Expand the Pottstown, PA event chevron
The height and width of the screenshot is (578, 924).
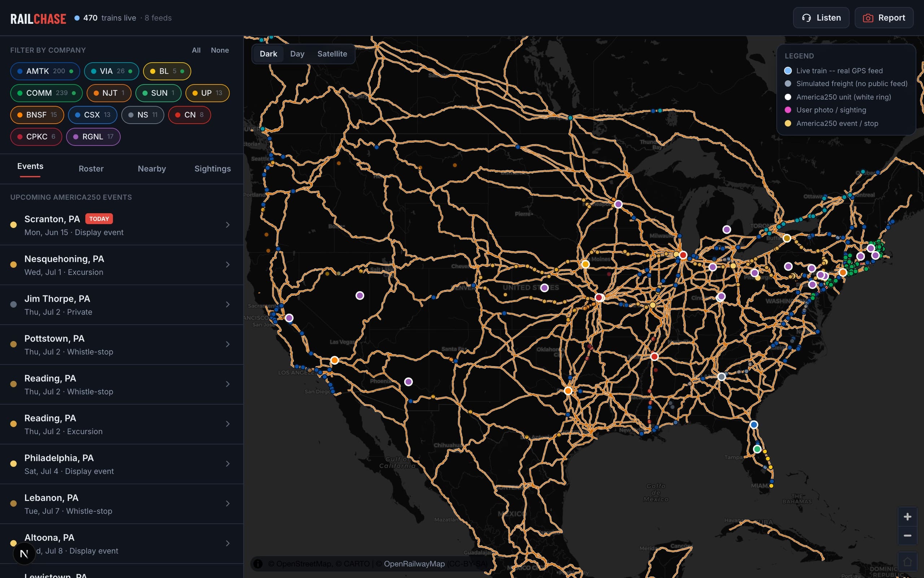coord(227,344)
